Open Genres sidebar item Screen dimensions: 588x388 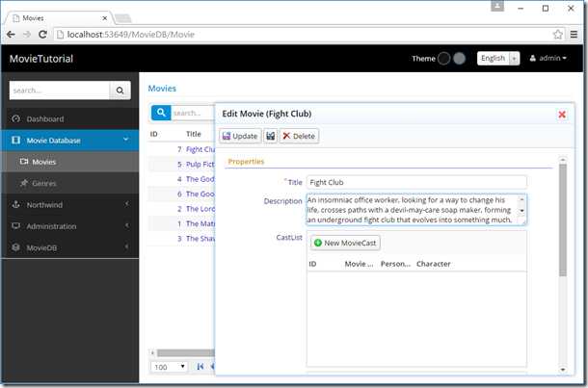(x=69, y=183)
